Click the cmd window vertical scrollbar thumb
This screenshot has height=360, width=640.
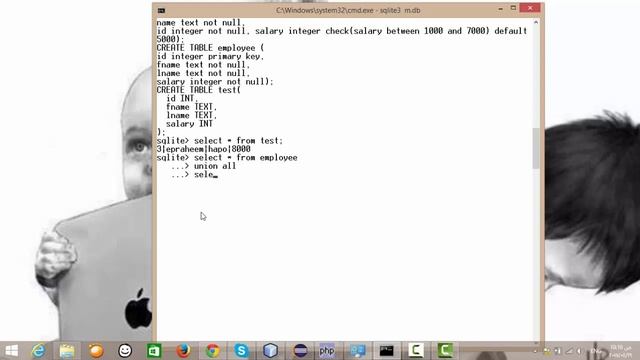pyautogui.click(x=536, y=148)
